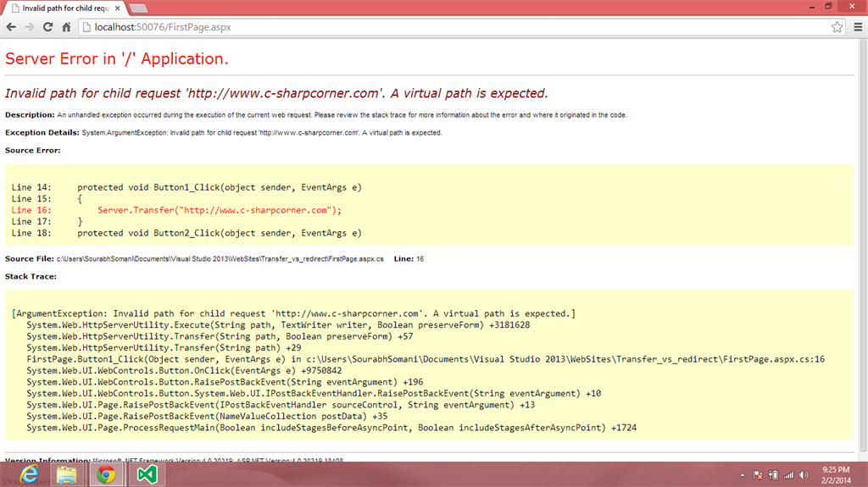
Task: Click the italic 'Invalid path for child request' heading
Action: (x=276, y=93)
